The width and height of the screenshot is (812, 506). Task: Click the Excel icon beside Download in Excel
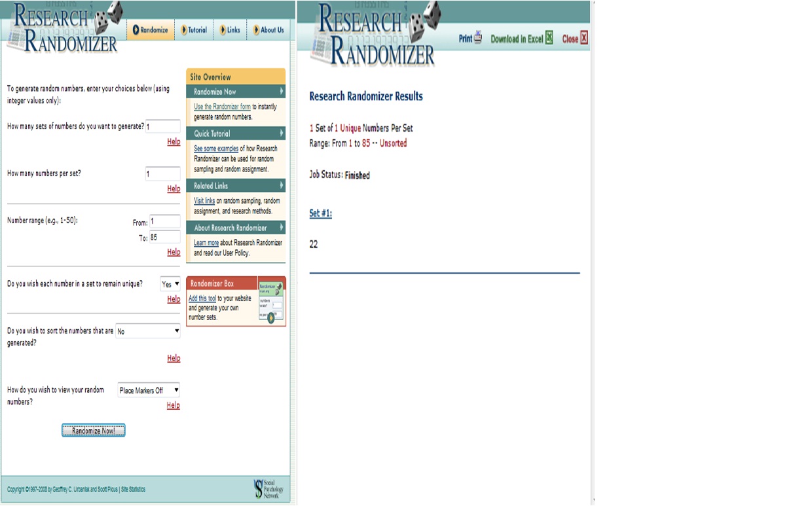click(x=549, y=38)
